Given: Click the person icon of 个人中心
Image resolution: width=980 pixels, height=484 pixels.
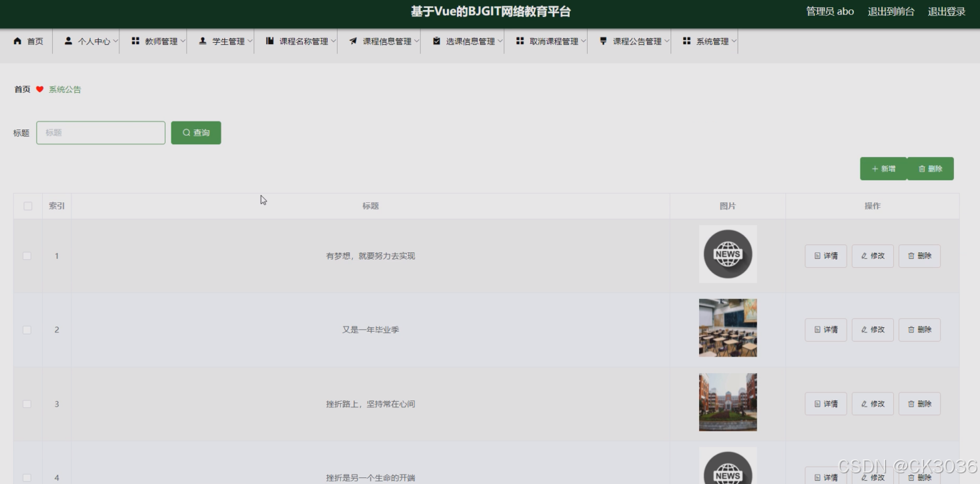Looking at the screenshot, I should point(68,41).
